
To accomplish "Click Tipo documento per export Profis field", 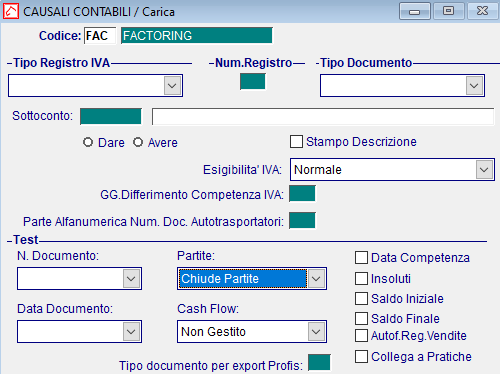I will tap(319, 363).
